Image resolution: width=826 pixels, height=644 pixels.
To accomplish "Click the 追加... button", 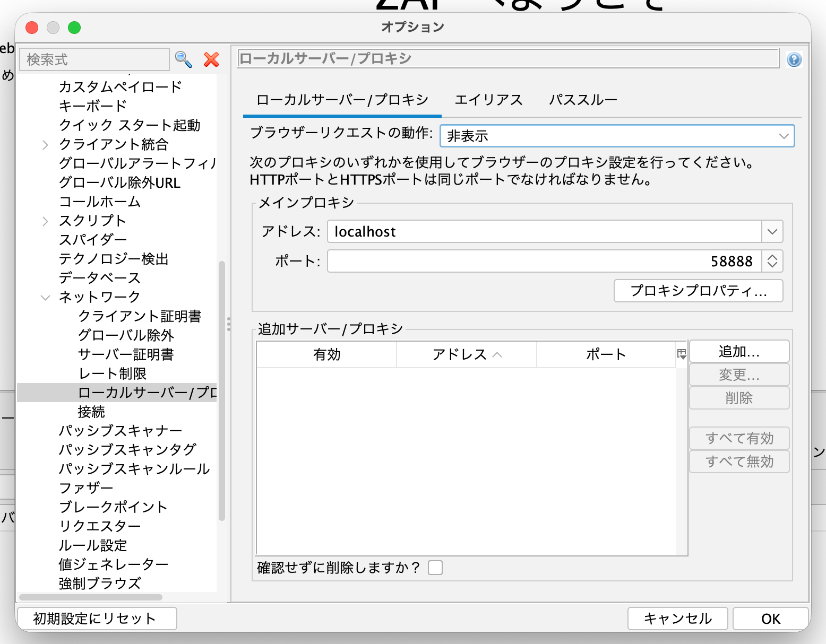I will tap(739, 351).
